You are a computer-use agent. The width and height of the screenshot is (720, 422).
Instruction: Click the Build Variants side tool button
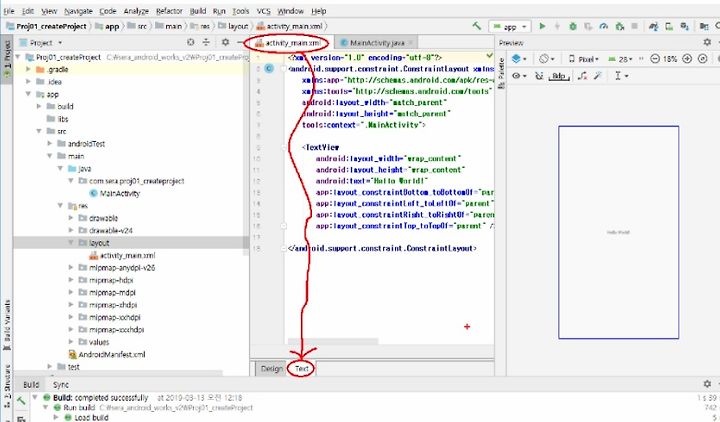7,325
